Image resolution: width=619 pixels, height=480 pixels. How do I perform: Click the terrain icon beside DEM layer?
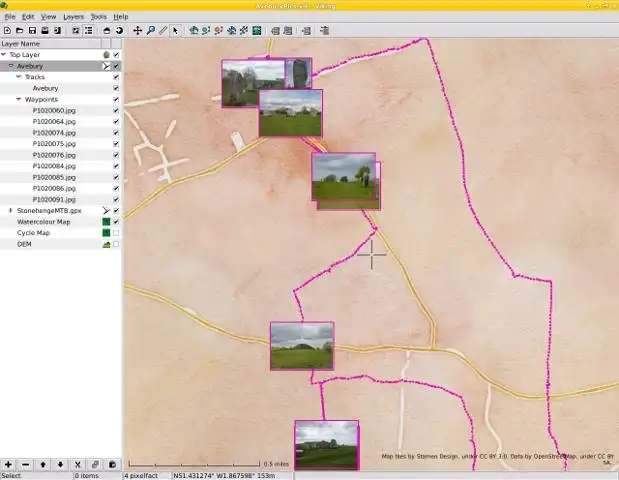click(106, 244)
